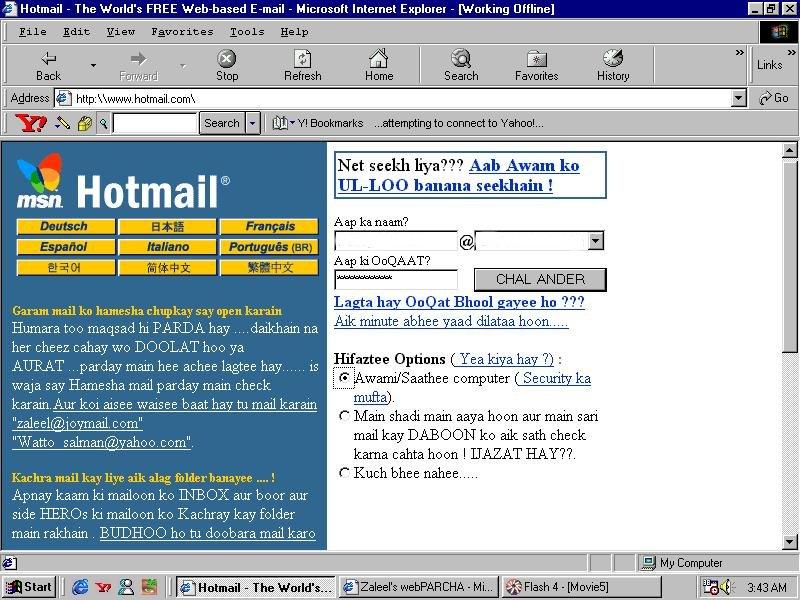Open the Edit menu
This screenshot has height=600, width=800.
point(77,32)
